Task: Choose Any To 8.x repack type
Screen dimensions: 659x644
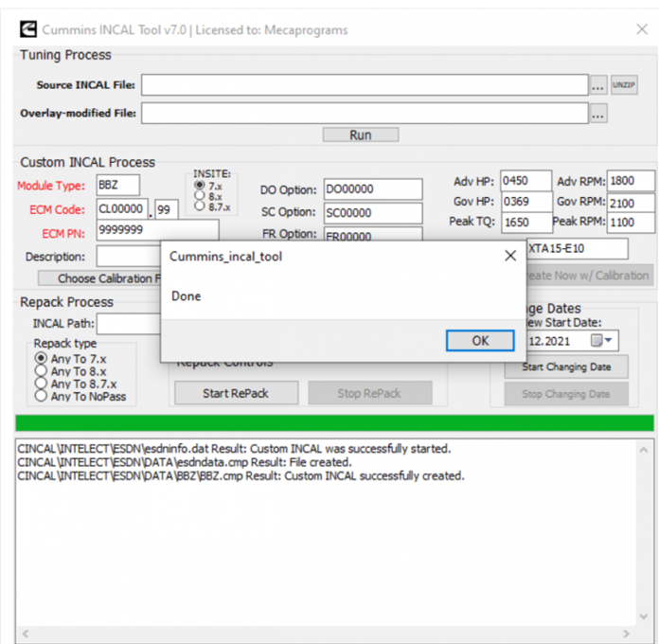Action: tap(41, 370)
